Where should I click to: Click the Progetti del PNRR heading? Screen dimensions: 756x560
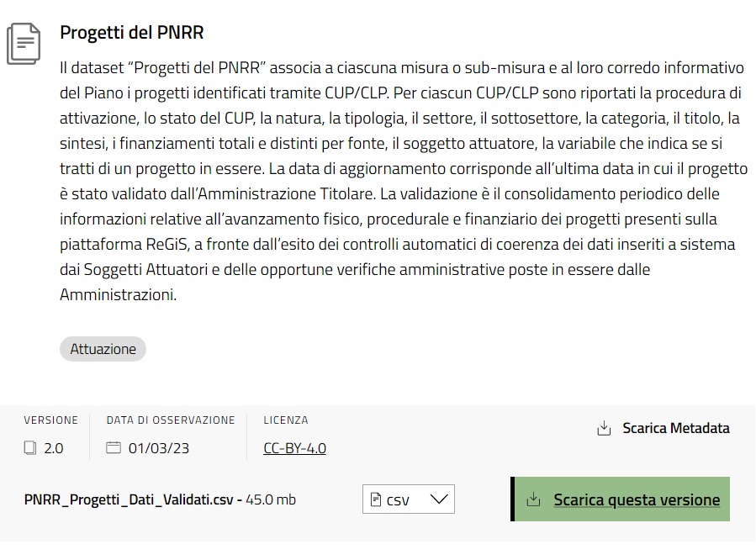(132, 33)
